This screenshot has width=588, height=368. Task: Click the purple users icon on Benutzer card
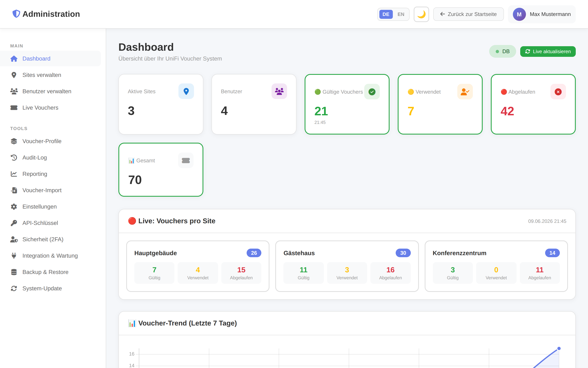tap(279, 91)
